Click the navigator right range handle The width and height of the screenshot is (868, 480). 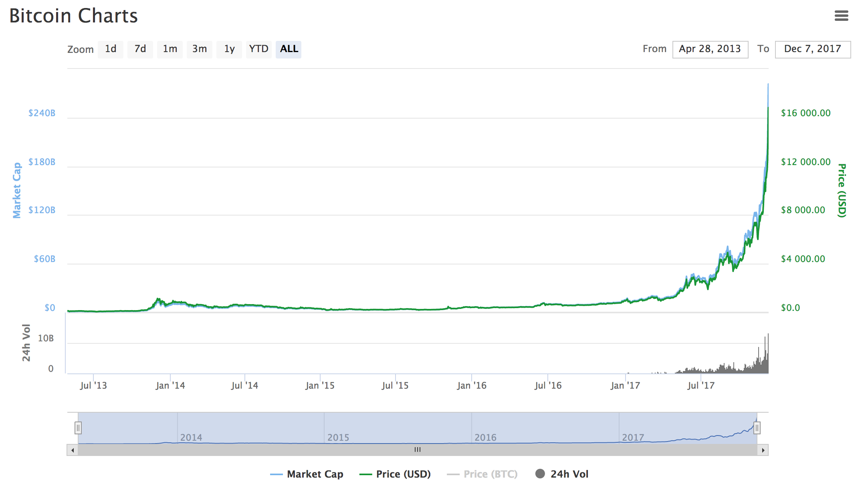coord(757,428)
